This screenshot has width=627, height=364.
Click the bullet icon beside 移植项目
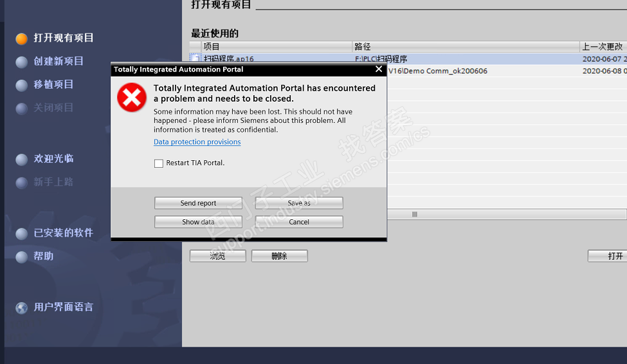(22, 85)
